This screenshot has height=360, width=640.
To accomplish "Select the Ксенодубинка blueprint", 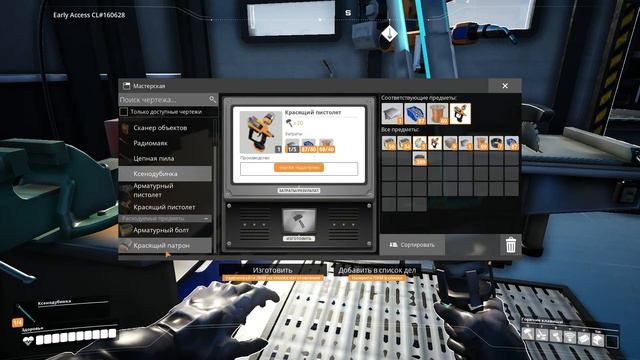I will click(165, 173).
